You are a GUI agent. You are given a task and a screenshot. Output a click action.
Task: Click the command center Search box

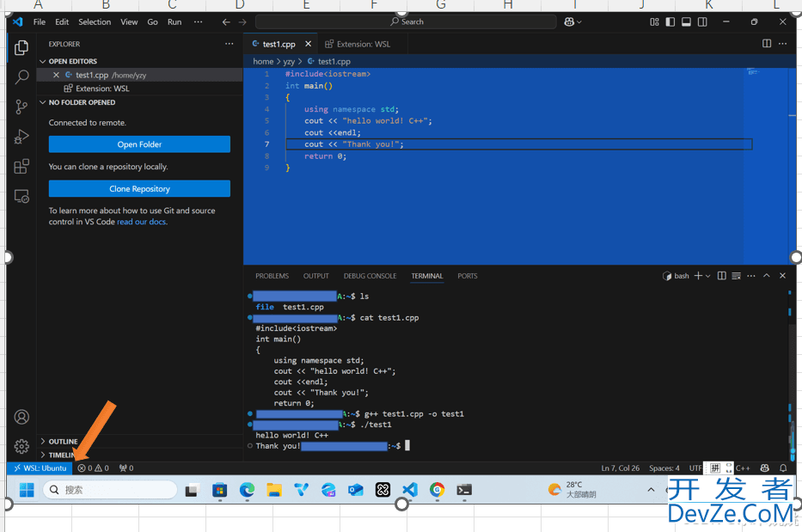click(406, 22)
